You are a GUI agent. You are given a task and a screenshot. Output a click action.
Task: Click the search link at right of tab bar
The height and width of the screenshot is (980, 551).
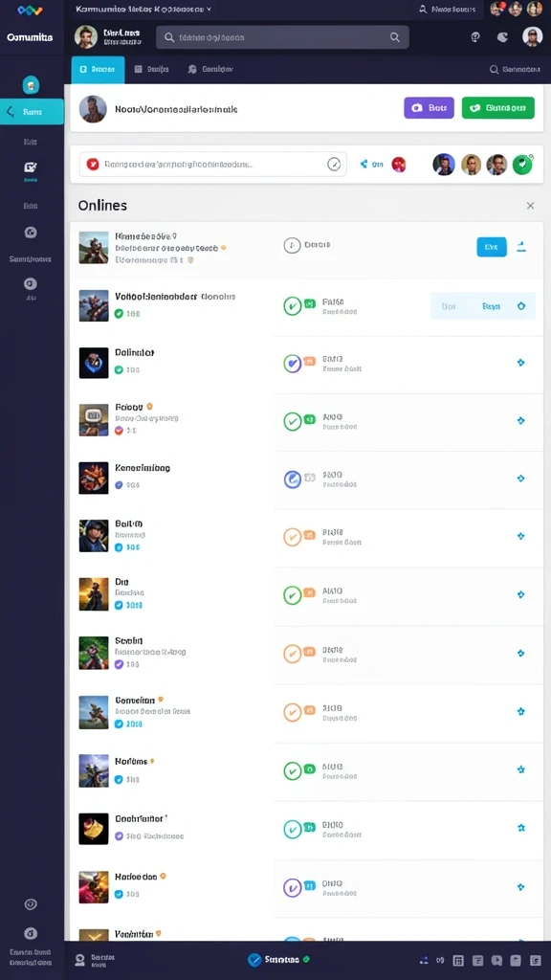click(515, 69)
